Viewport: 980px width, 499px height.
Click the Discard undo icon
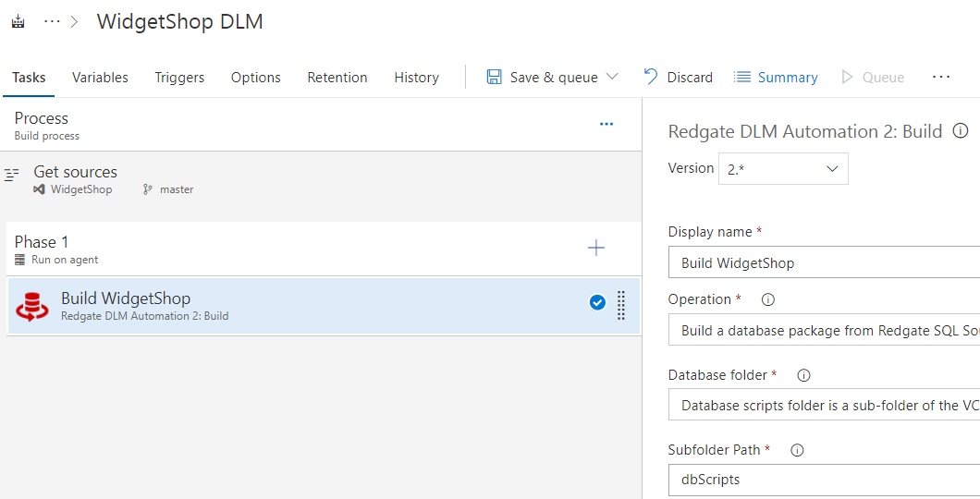(651, 76)
